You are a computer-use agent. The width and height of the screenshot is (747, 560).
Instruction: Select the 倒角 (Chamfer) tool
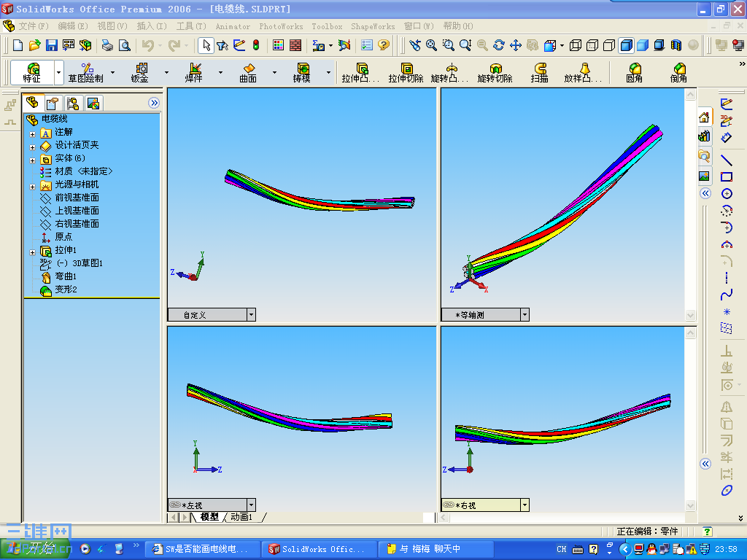click(x=679, y=72)
